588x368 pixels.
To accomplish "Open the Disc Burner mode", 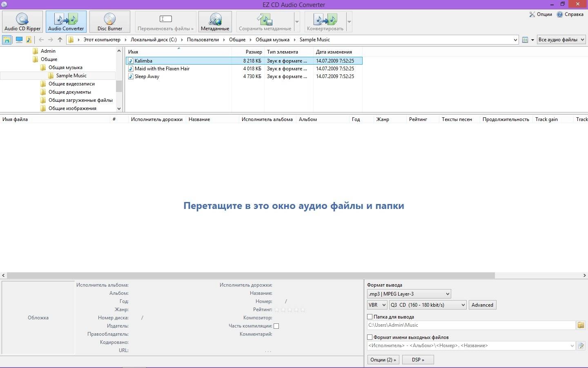I will pyautogui.click(x=109, y=22).
